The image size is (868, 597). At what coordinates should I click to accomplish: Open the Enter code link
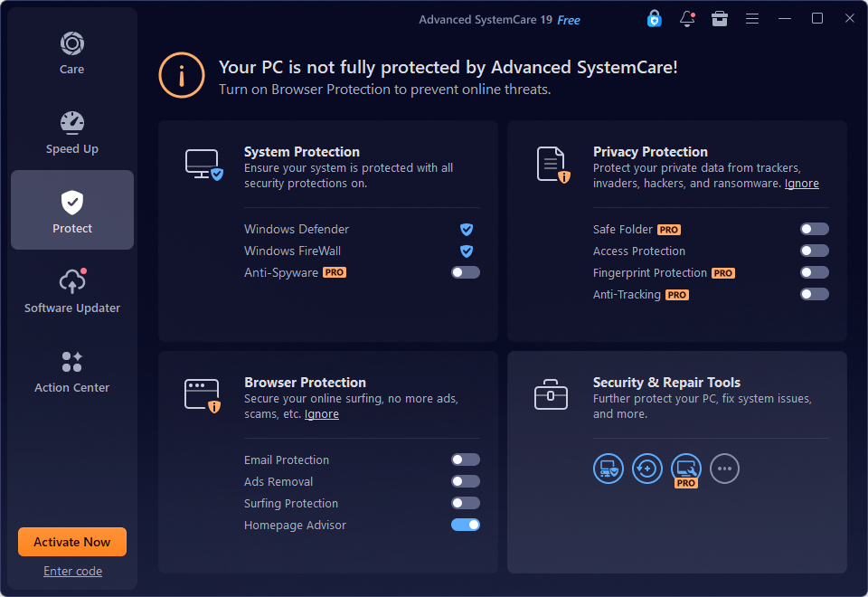coord(72,571)
